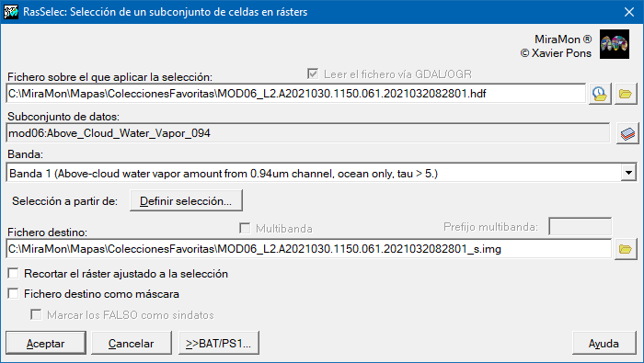Close the RasSelec dialog window
Viewport: 644px width, 363px height.
(x=628, y=12)
